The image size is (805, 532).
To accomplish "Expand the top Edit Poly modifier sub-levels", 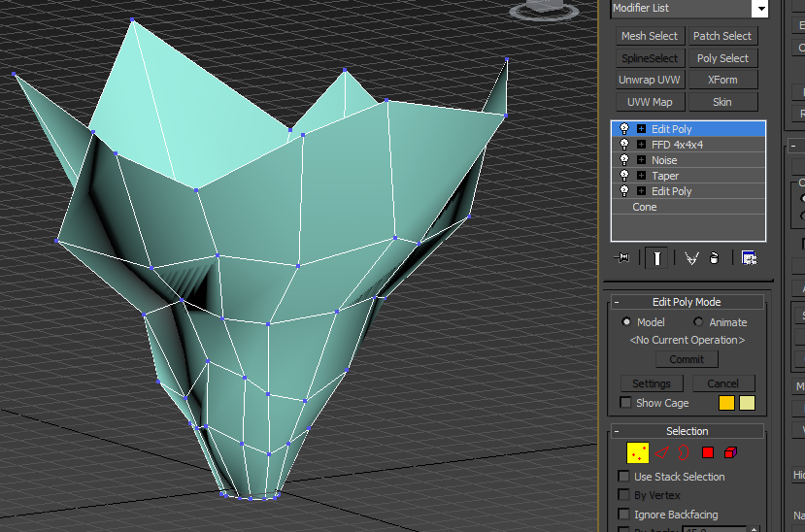I will [641, 129].
